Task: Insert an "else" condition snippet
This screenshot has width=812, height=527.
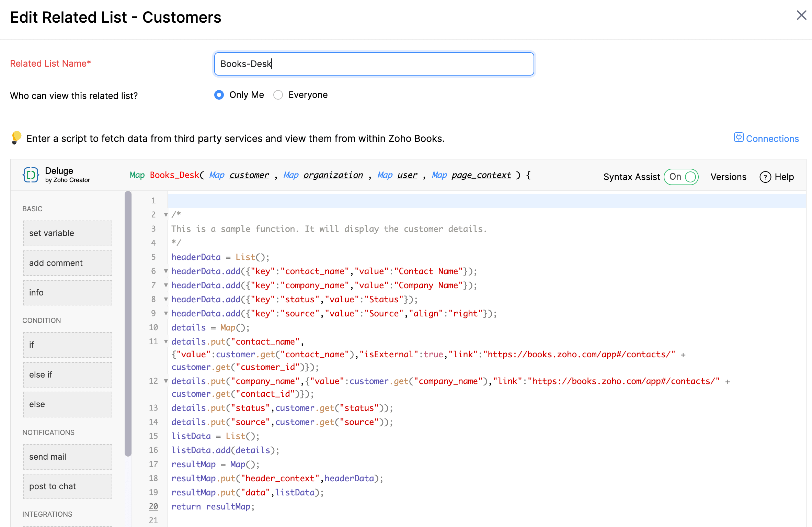Action: 67,404
